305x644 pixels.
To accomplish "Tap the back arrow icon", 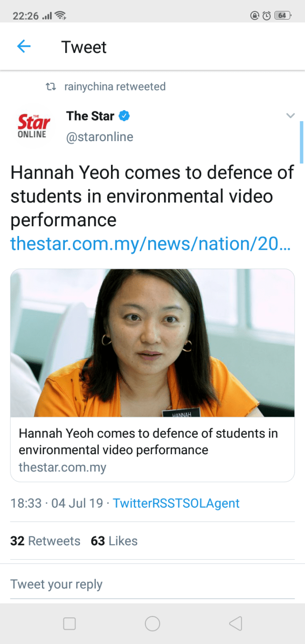I will pyautogui.click(x=23, y=46).
